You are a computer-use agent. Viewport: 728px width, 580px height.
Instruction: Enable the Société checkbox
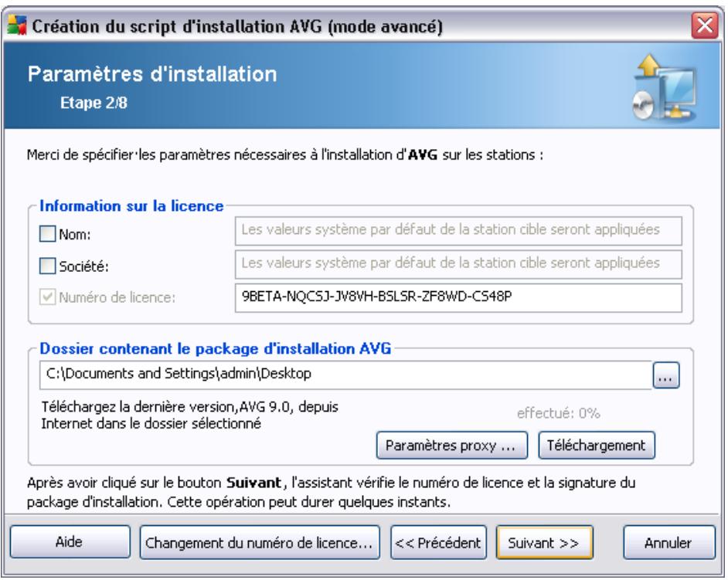pos(47,266)
